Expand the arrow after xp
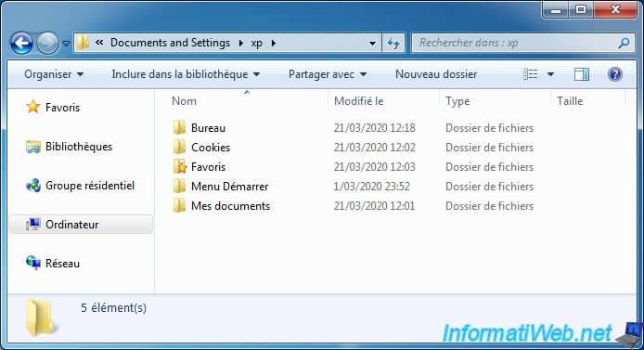644x350 pixels. (x=274, y=43)
